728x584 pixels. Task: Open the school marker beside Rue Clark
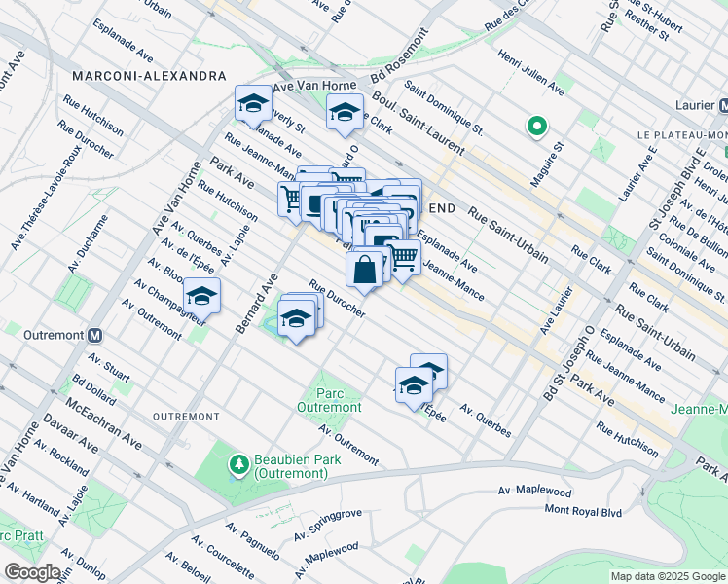pos(344,113)
